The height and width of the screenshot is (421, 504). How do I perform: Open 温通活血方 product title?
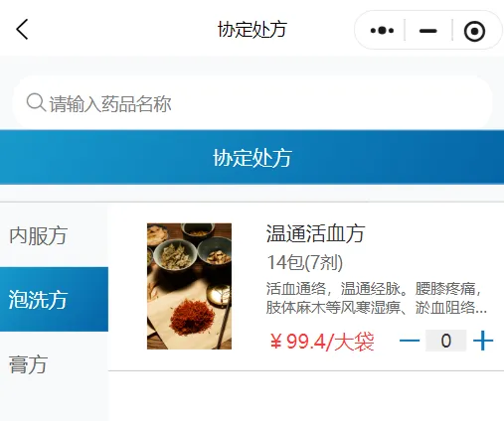click(x=316, y=233)
